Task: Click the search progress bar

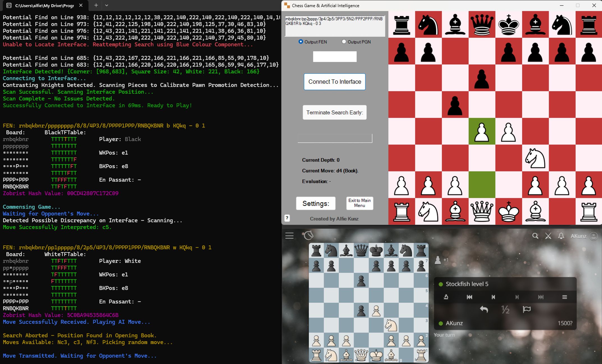Action: (335, 138)
